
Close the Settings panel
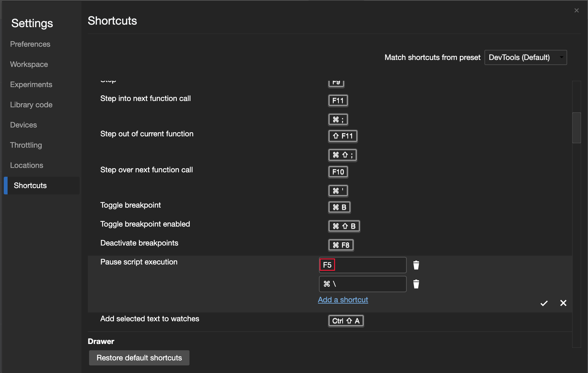click(x=577, y=10)
